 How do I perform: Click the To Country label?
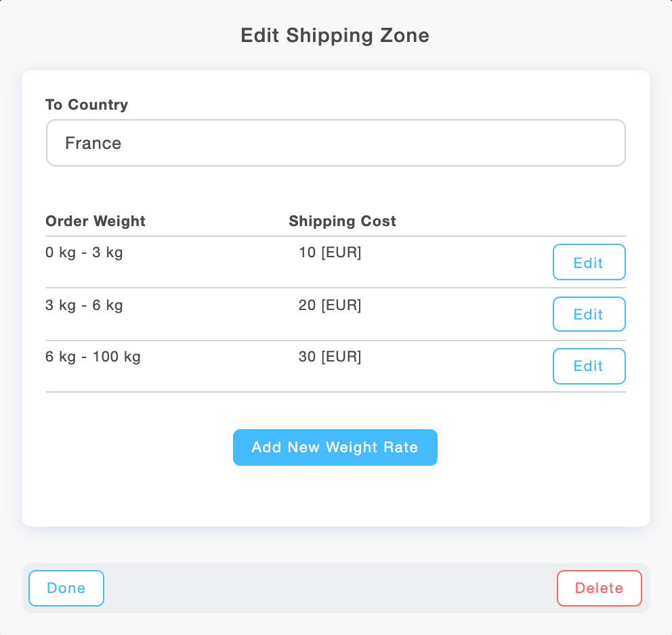click(x=86, y=105)
